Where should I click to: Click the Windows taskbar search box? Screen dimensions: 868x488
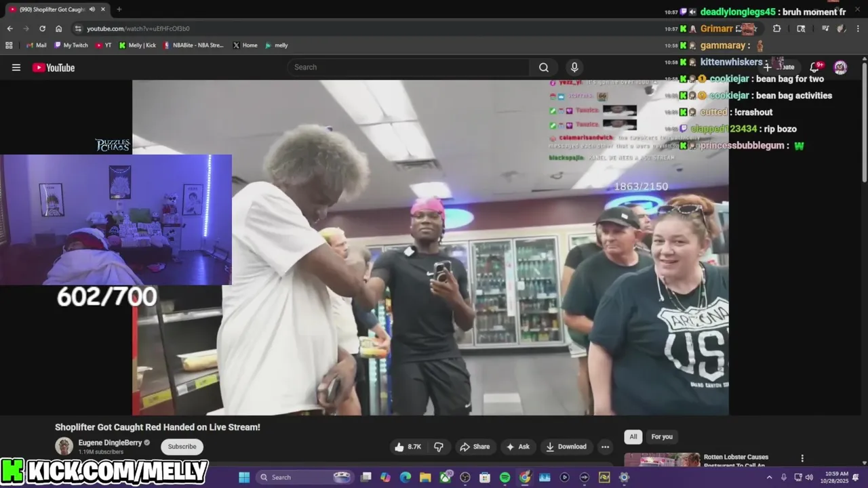pyautogui.click(x=304, y=477)
